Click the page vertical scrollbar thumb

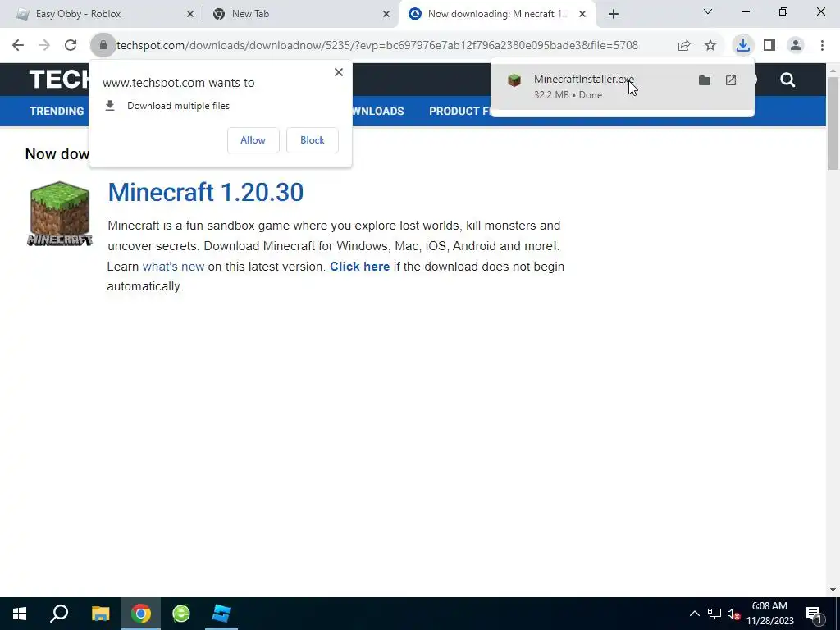point(833,123)
